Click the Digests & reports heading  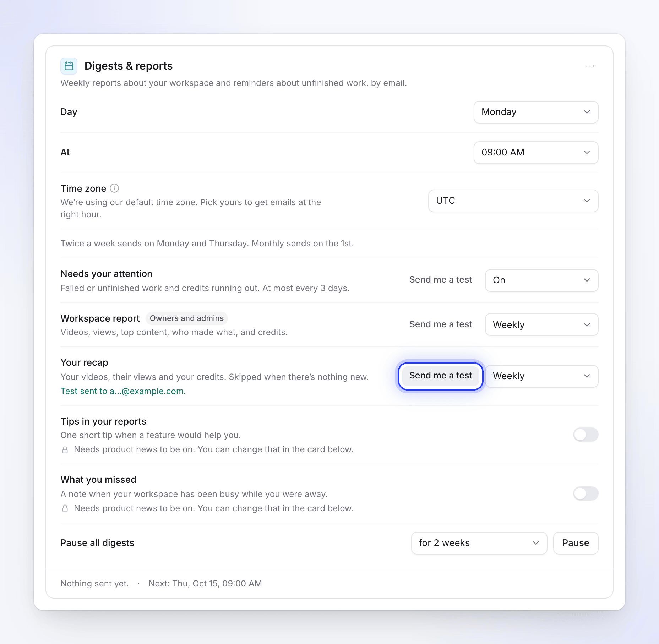129,66
